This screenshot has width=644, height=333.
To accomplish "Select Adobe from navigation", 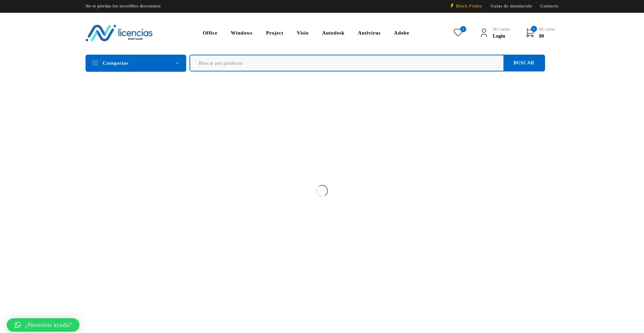I will pos(401,33).
